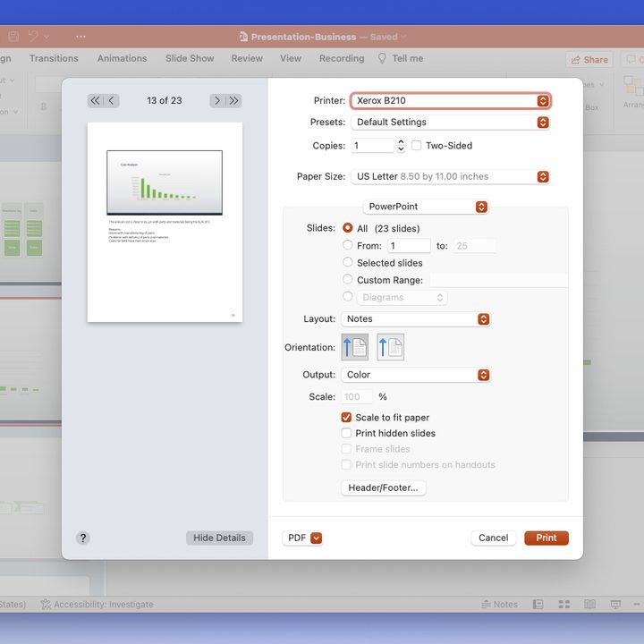Viewport: 644px width, 644px height.
Task: Switch to Normal view icon in status bar
Action: click(x=538, y=604)
